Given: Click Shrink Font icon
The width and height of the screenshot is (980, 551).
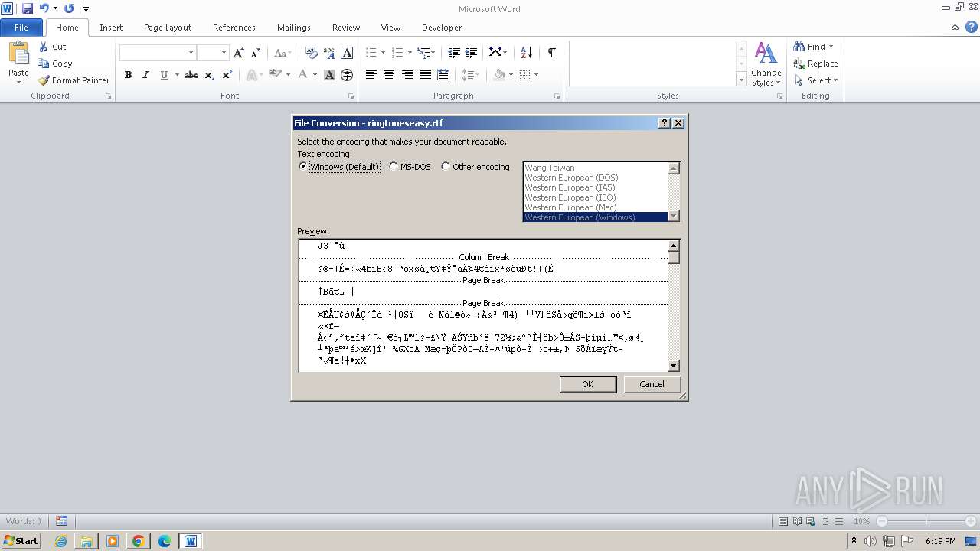Looking at the screenshot, I should click(x=256, y=53).
